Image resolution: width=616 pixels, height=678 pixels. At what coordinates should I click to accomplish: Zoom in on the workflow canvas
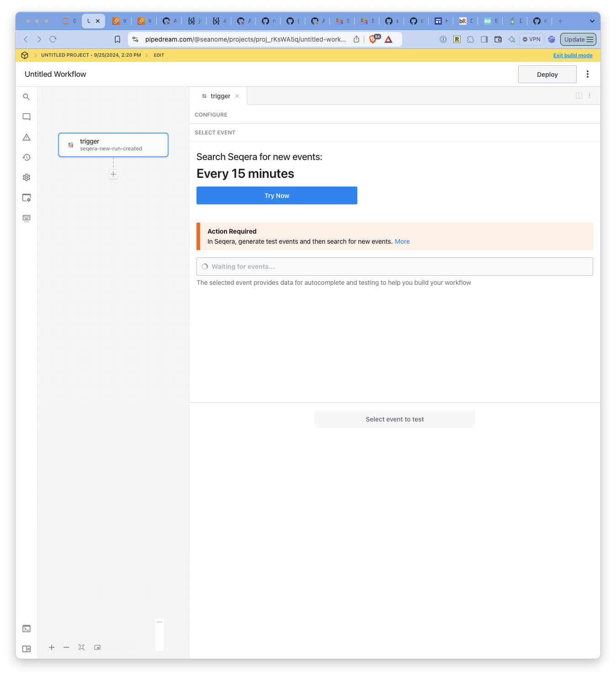[x=52, y=647]
